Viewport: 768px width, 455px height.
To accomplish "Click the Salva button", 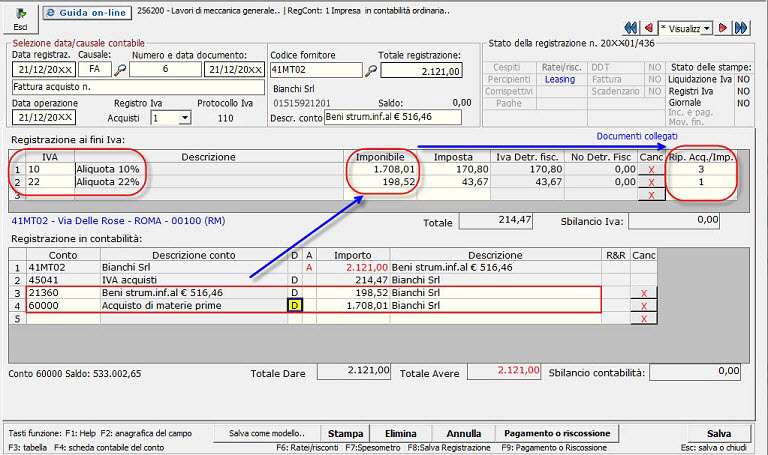I will 719,433.
